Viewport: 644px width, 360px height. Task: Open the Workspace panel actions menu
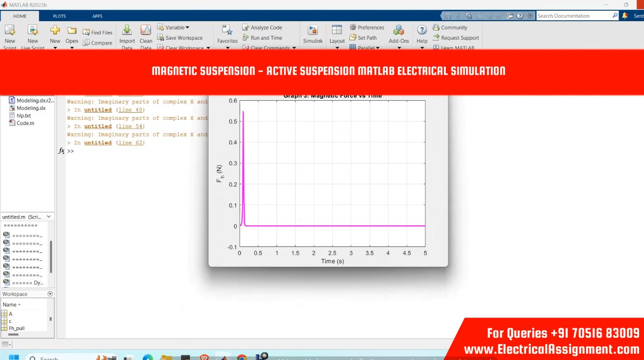(x=50, y=294)
